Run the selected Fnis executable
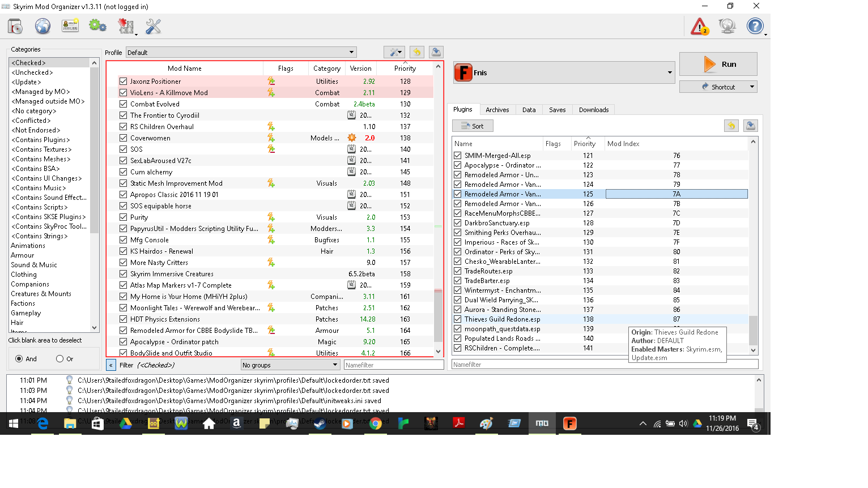This screenshot has height=488, width=868. click(718, 64)
